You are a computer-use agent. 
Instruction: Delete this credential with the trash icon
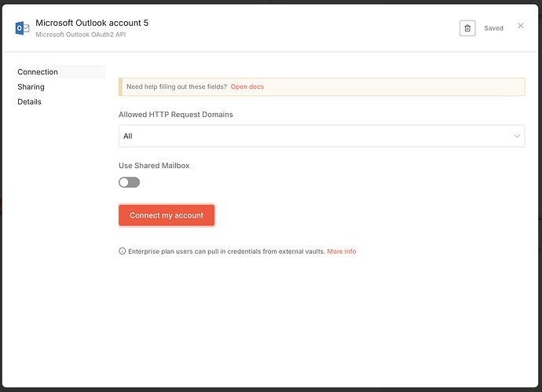[x=467, y=28]
